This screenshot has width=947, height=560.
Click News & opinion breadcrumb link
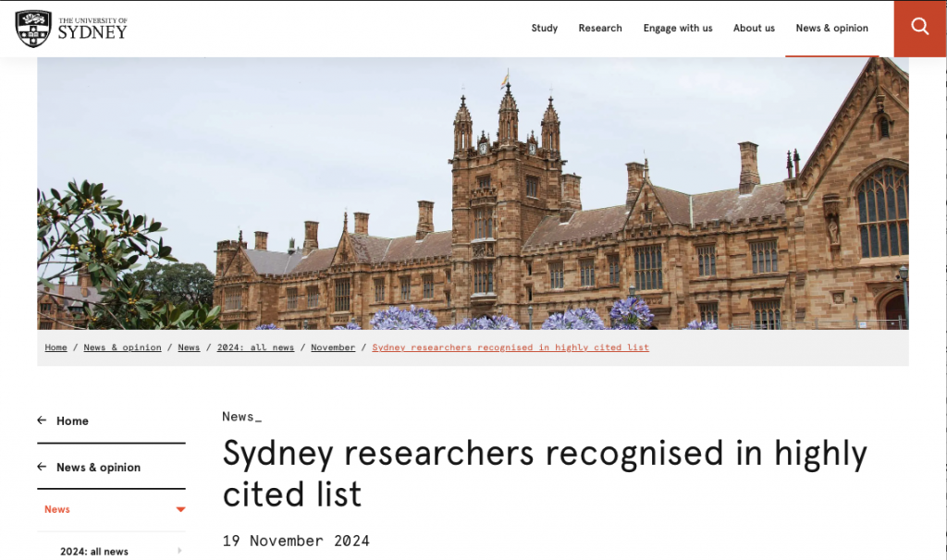[122, 347]
